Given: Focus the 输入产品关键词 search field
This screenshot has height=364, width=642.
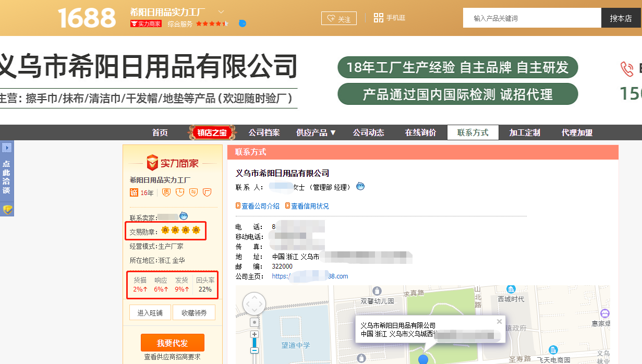Looking at the screenshot, I should [x=532, y=18].
